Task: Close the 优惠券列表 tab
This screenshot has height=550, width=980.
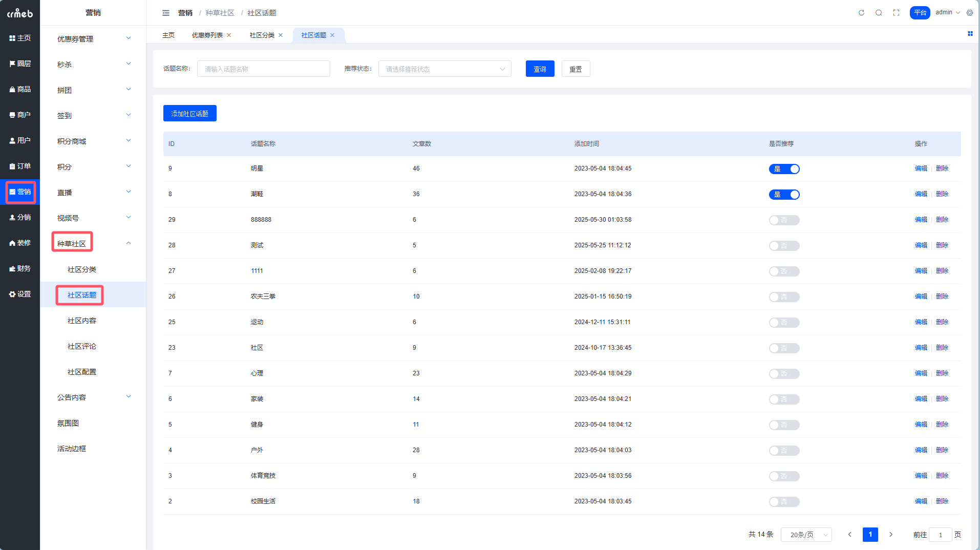Action: click(229, 35)
